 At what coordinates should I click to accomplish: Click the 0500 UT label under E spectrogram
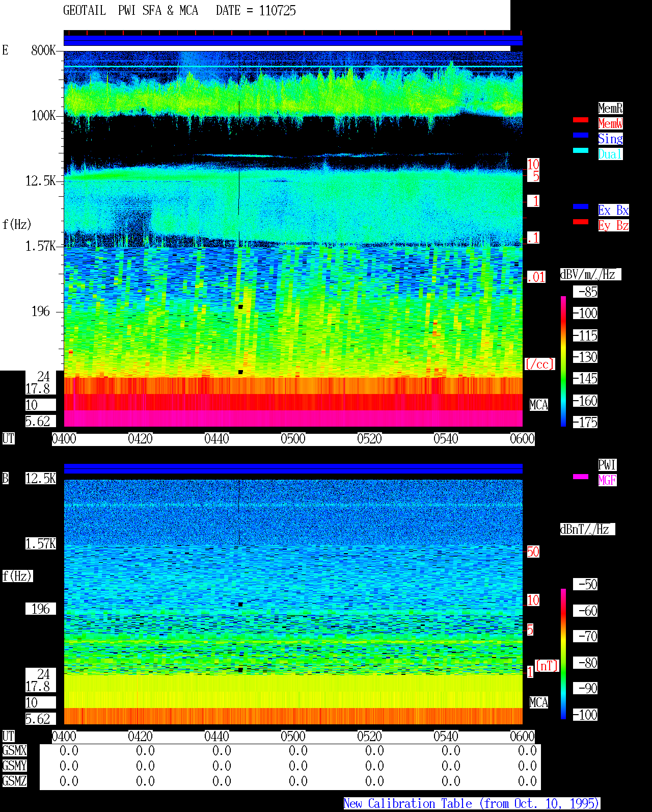coord(293,439)
